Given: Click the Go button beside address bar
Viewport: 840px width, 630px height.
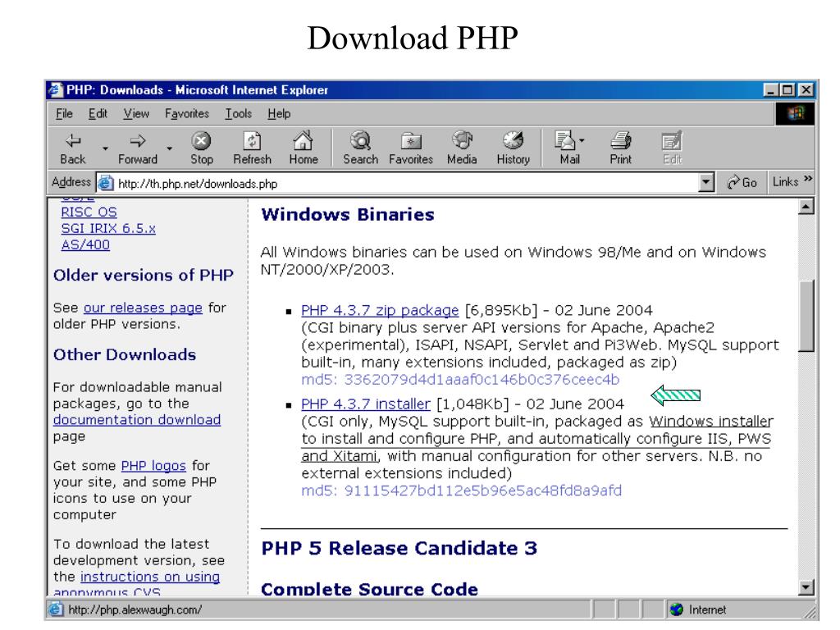Looking at the screenshot, I should [x=742, y=183].
